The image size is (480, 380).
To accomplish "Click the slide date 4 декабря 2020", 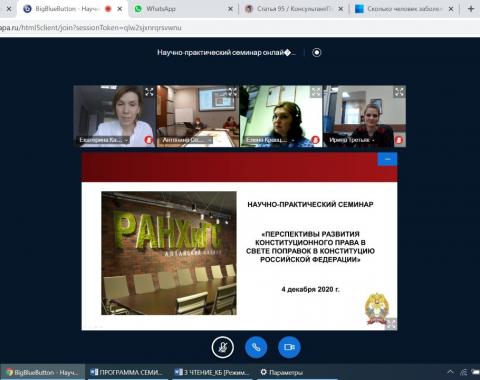I will pyautogui.click(x=310, y=289).
